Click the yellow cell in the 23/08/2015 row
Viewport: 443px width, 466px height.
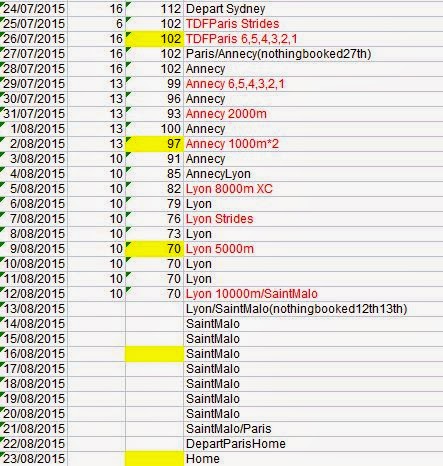(x=154, y=459)
